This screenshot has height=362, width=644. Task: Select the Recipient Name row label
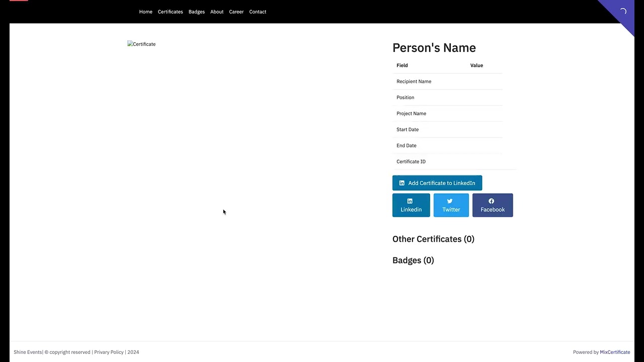pyautogui.click(x=414, y=81)
